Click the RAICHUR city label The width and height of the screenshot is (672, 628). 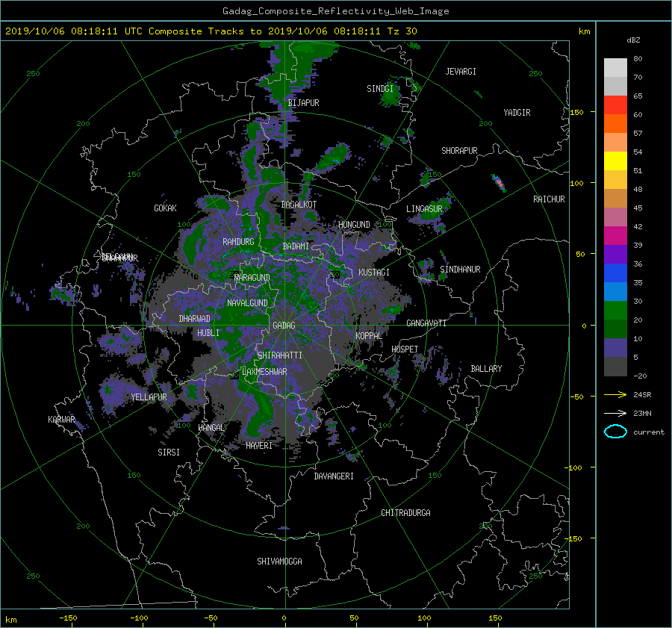point(549,199)
